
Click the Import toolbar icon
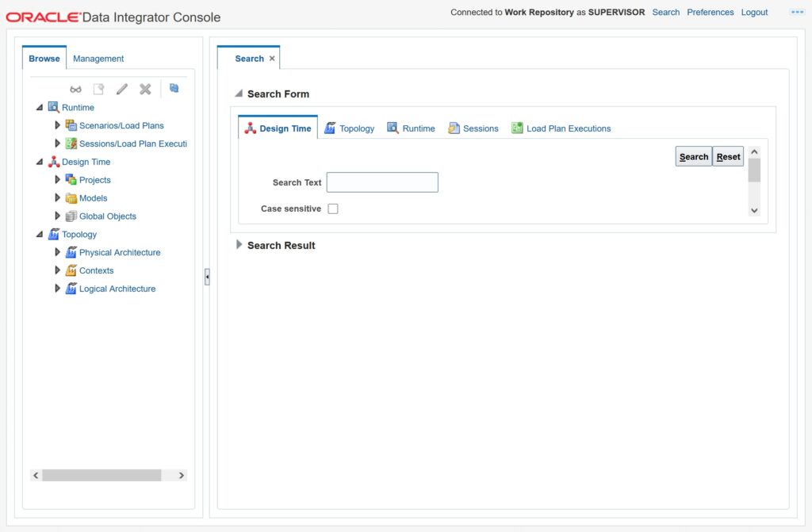click(x=174, y=88)
